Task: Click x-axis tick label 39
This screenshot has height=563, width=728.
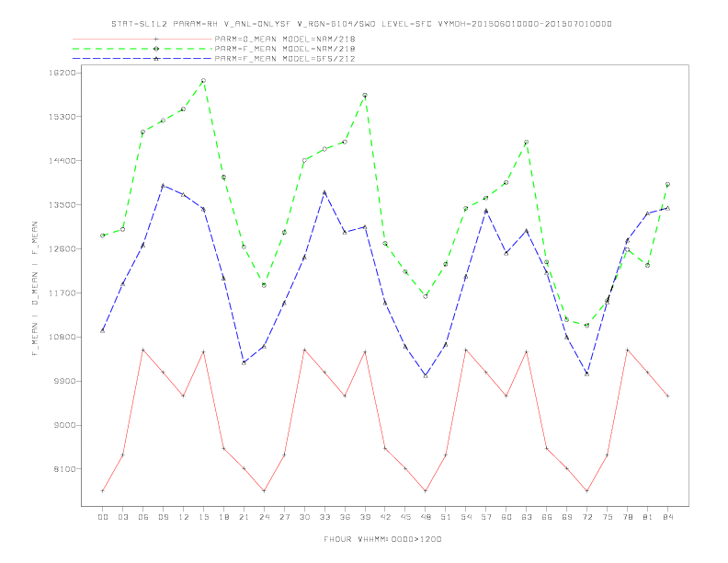Action: click(x=365, y=517)
